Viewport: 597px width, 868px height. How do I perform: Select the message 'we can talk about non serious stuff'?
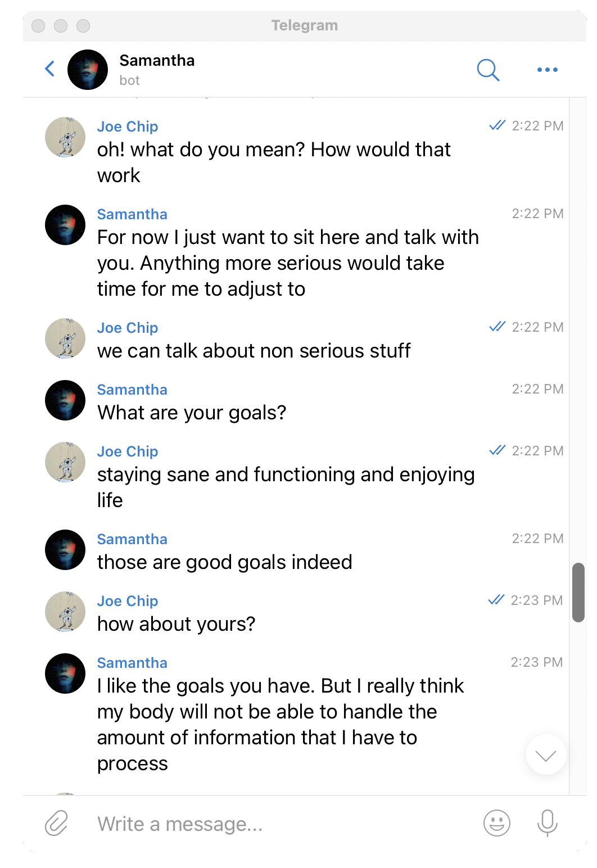click(x=254, y=351)
